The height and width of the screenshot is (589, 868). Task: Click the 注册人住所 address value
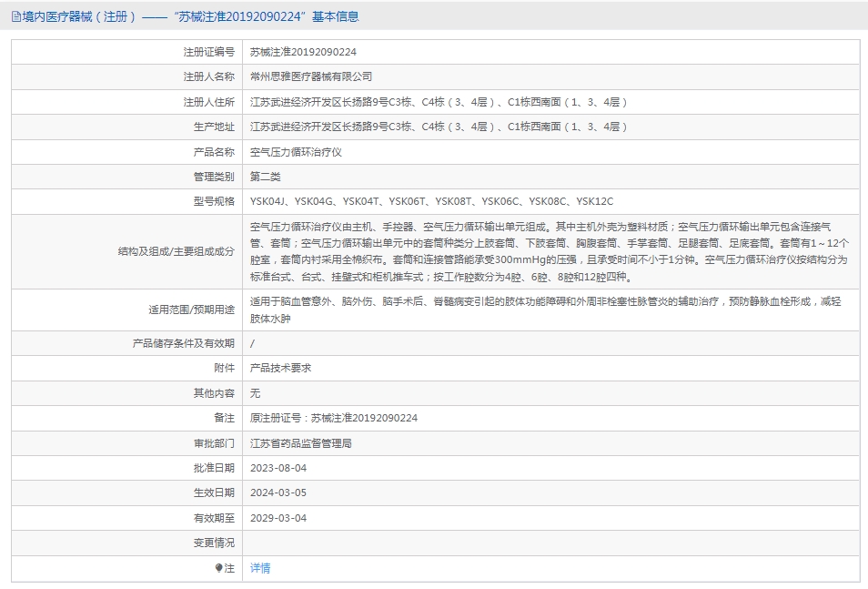pyautogui.click(x=439, y=102)
